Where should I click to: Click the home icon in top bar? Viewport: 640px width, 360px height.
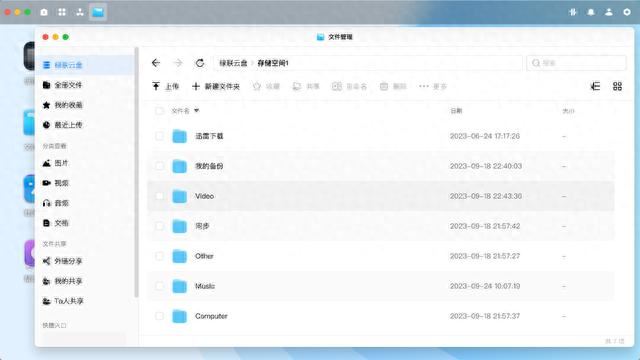44,12
